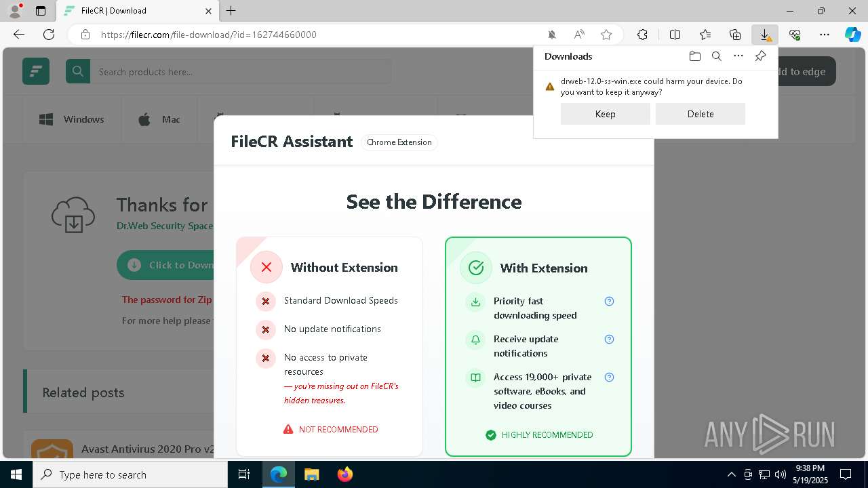Open Favorites list icon
The height and width of the screenshot is (488, 868).
(705, 35)
